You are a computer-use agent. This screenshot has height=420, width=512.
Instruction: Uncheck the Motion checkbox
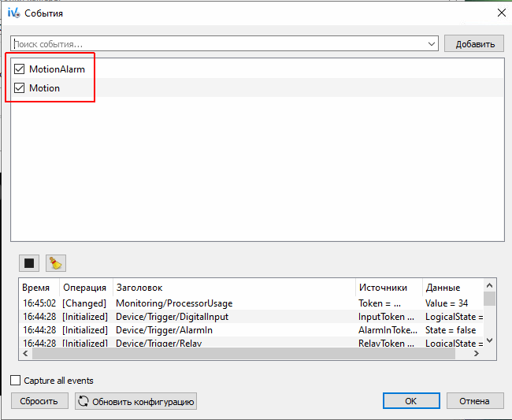point(19,88)
